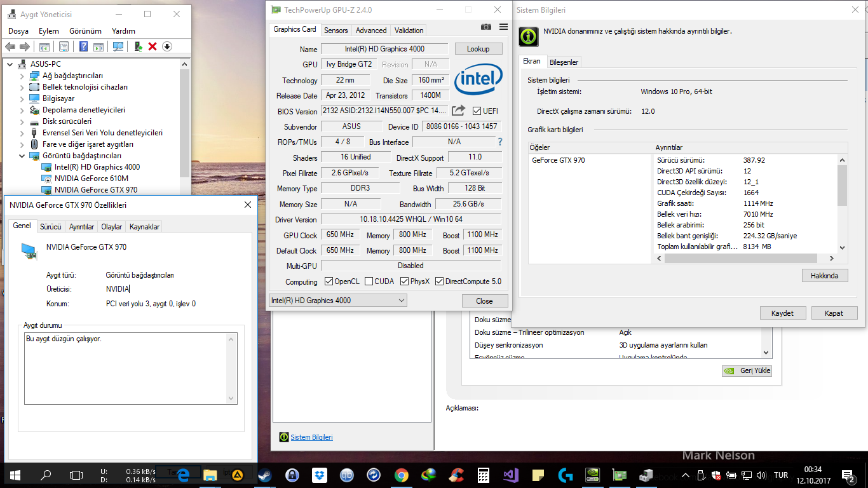Switch to GPU-Z Validation tab
This screenshot has width=868, height=488.
pos(409,30)
